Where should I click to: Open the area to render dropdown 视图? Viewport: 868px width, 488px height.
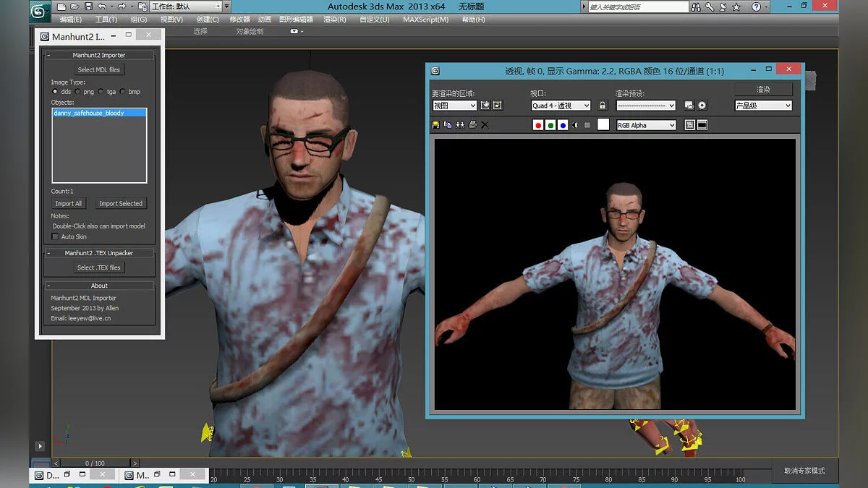pyautogui.click(x=454, y=106)
